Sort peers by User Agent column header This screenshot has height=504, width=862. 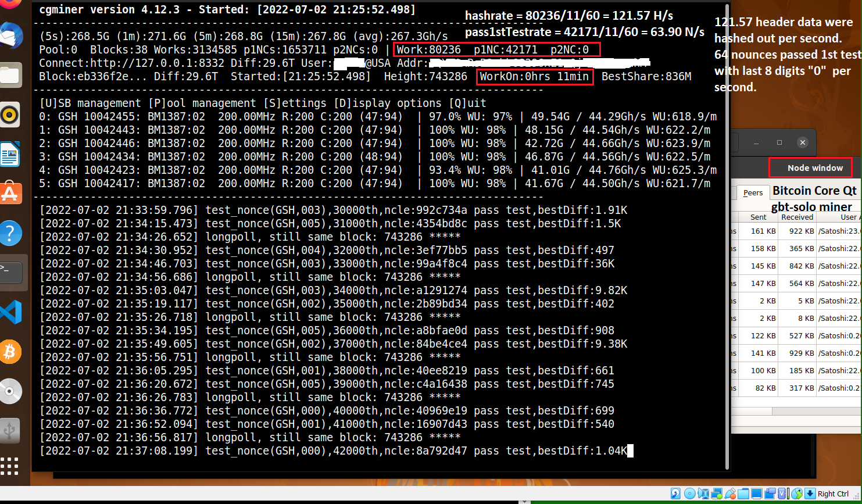pyautogui.click(x=840, y=217)
